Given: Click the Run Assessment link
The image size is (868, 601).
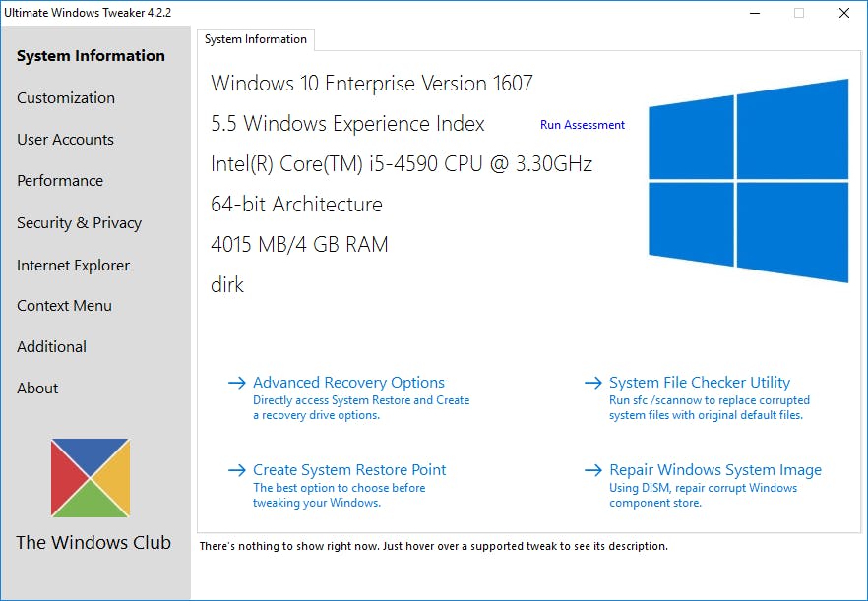Looking at the screenshot, I should 583,125.
